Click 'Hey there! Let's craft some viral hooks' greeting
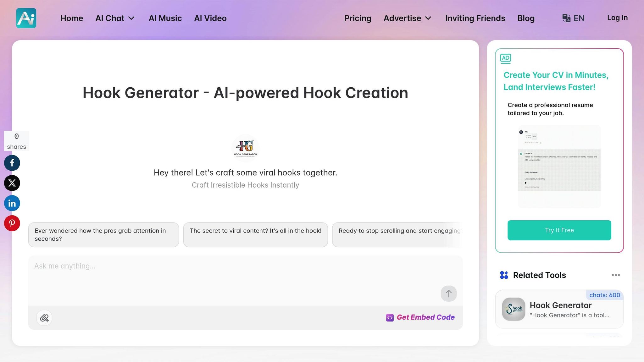Screen dimensions: 644x362 coord(245,173)
